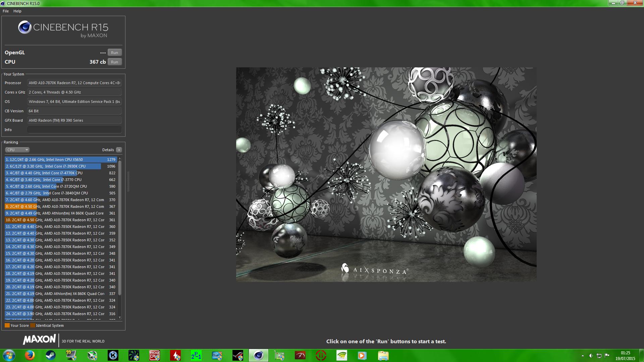
Task: Select rank 4 Core i7-3770 entry
Action: coord(61,180)
